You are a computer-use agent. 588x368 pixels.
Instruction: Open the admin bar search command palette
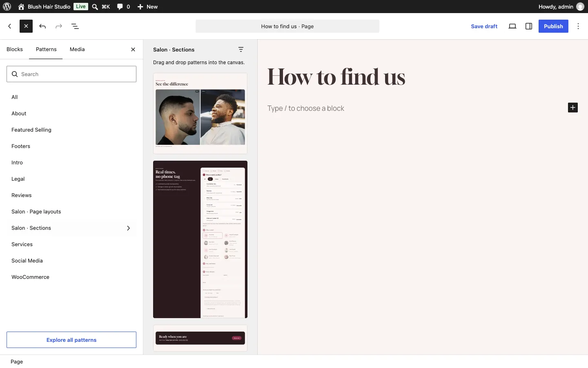coord(101,7)
